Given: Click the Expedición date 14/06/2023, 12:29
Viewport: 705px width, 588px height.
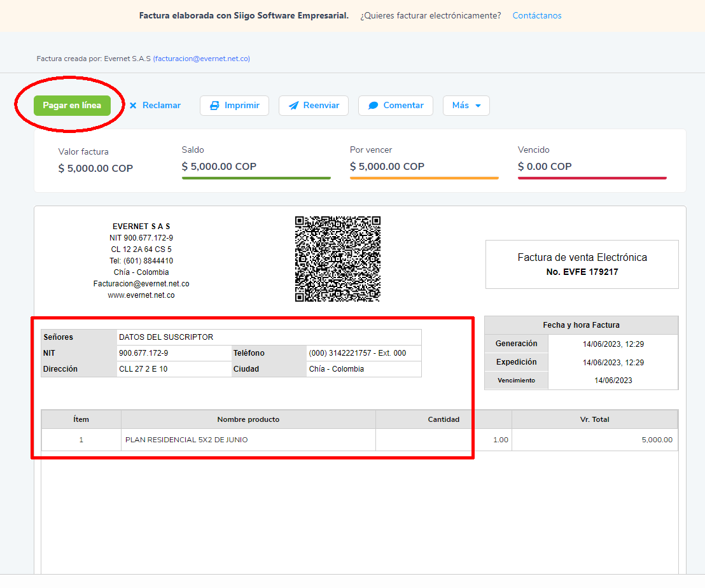Looking at the screenshot, I should click(613, 363).
